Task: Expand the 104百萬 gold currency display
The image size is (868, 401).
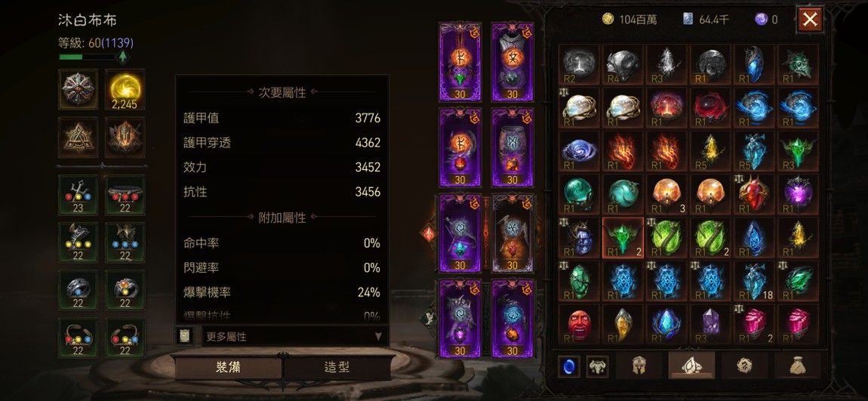Action: point(630,20)
